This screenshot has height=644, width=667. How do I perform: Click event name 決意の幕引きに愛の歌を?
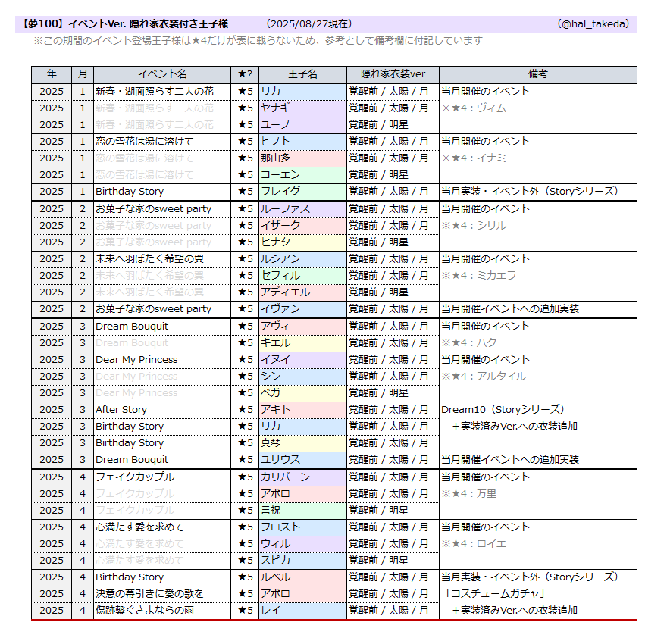coord(149,594)
